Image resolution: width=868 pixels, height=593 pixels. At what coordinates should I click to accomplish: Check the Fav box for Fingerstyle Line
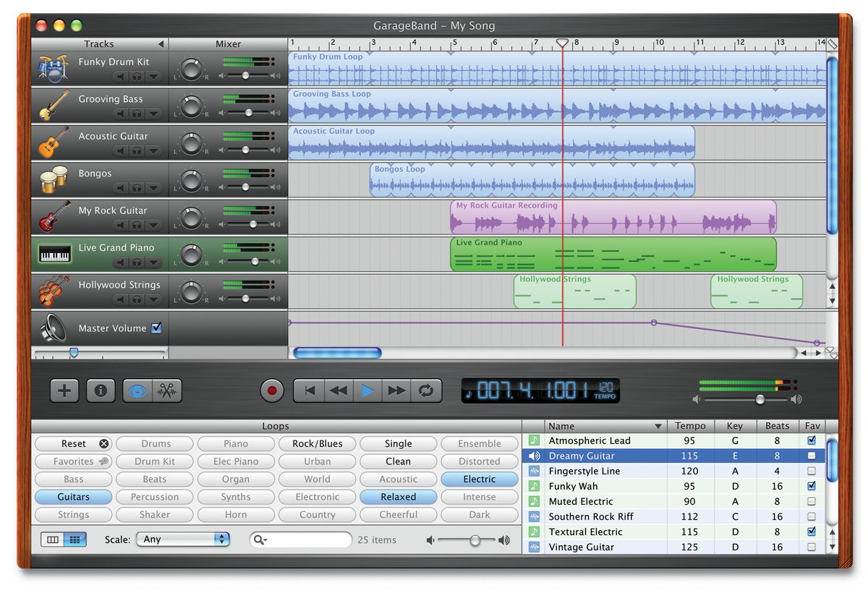point(812,471)
